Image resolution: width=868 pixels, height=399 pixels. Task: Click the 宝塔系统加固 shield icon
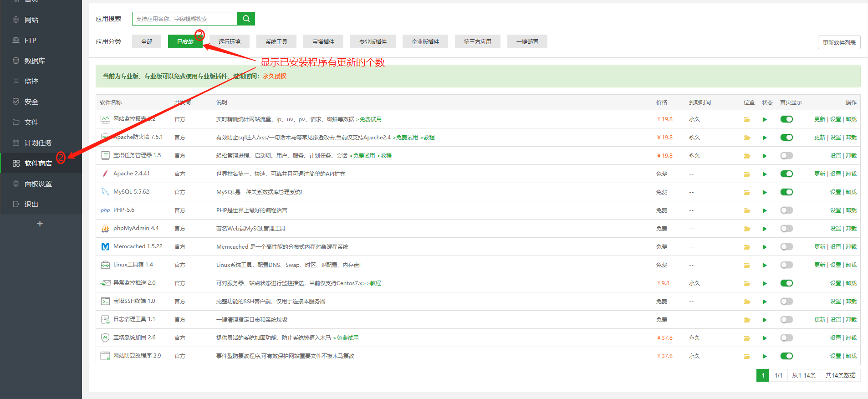pyautogui.click(x=105, y=338)
